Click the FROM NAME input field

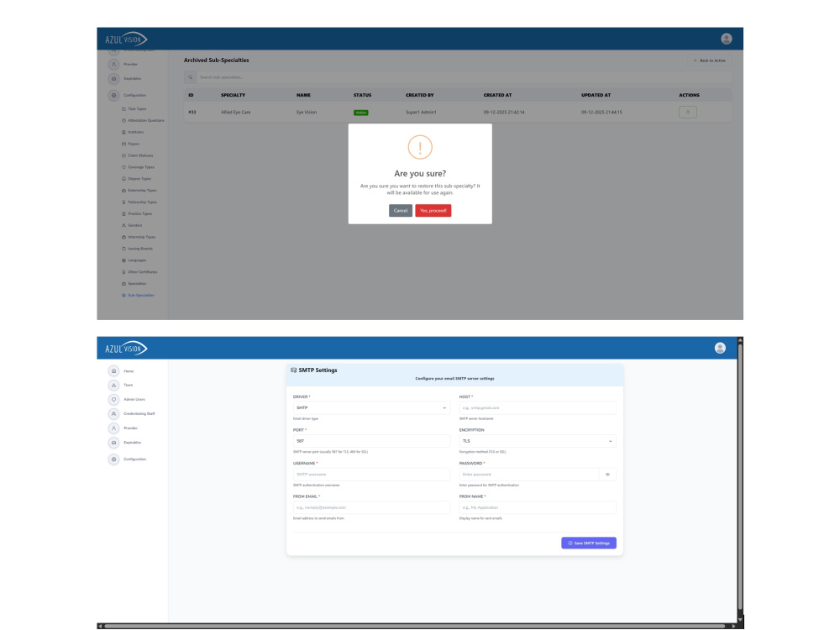(x=538, y=508)
